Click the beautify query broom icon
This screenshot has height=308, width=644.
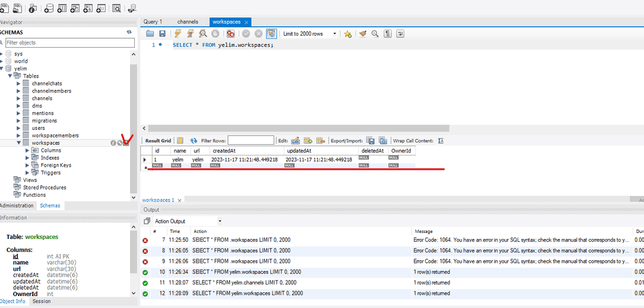tap(363, 33)
